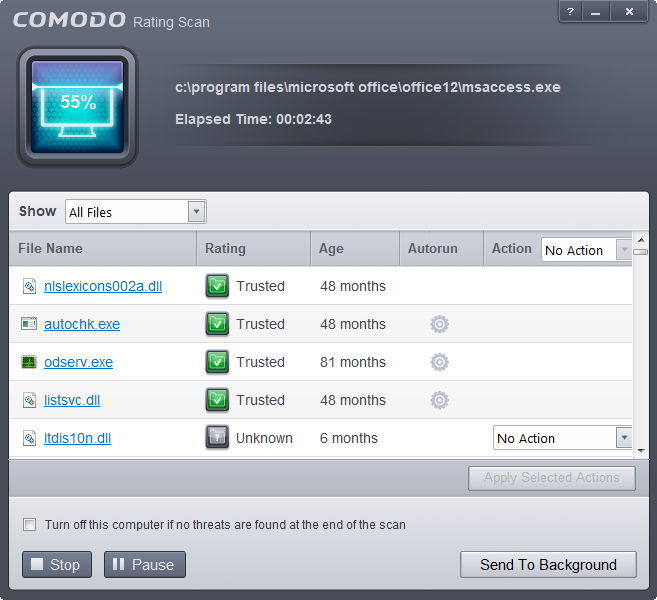Click the scanned file path msaccess.exe text
The height and width of the screenshot is (600, 657).
coord(367,87)
